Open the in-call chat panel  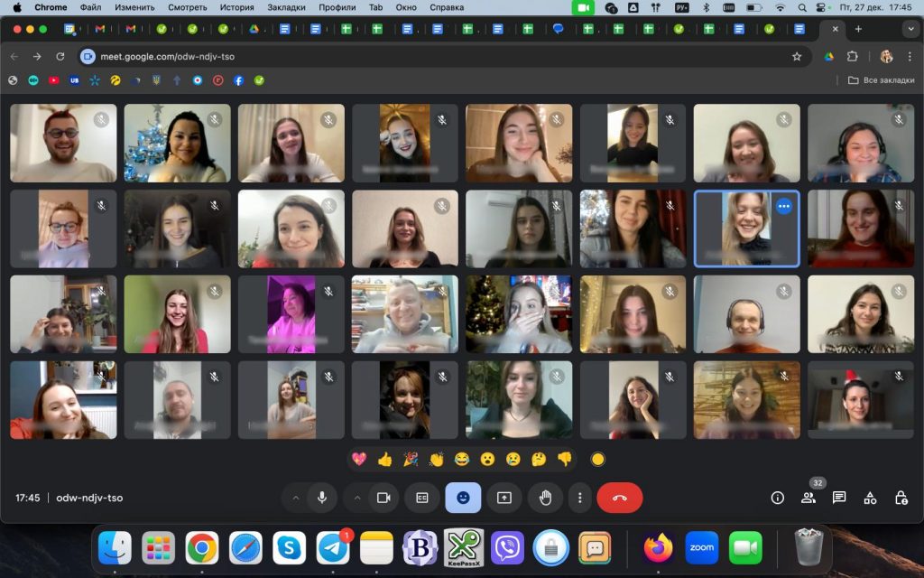point(839,498)
